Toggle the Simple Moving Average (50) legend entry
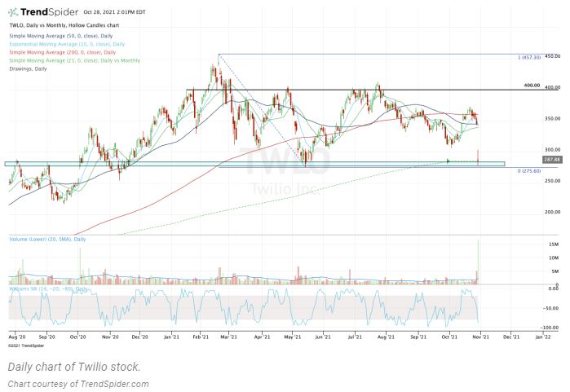Image resolution: width=570 pixels, height=392 pixels. pyautogui.click(x=51, y=39)
